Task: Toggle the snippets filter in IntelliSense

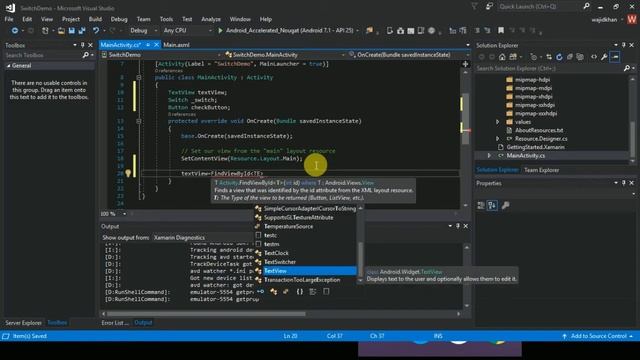Action: [326, 291]
